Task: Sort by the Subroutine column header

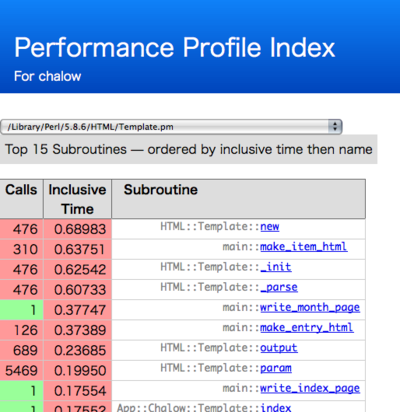Action: click(239, 199)
